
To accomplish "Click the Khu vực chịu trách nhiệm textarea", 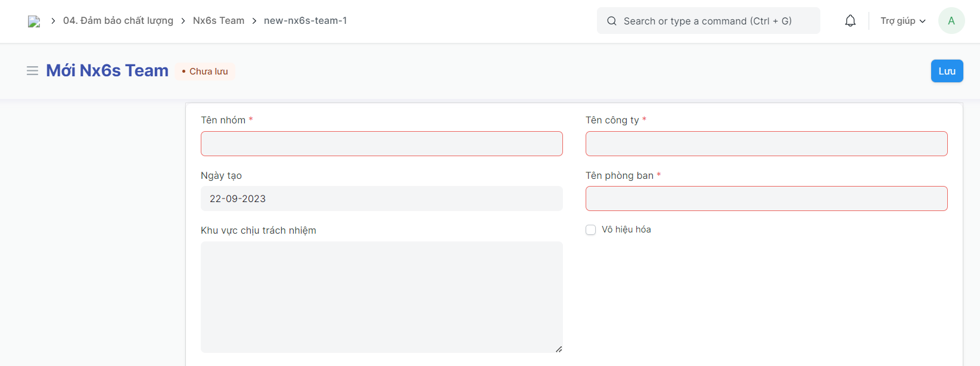I will pos(381,296).
